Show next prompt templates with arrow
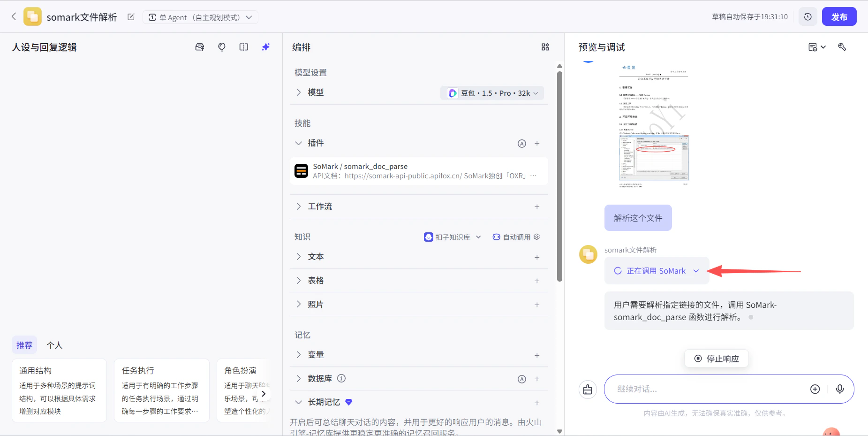This screenshot has width=868, height=436. tap(264, 394)
